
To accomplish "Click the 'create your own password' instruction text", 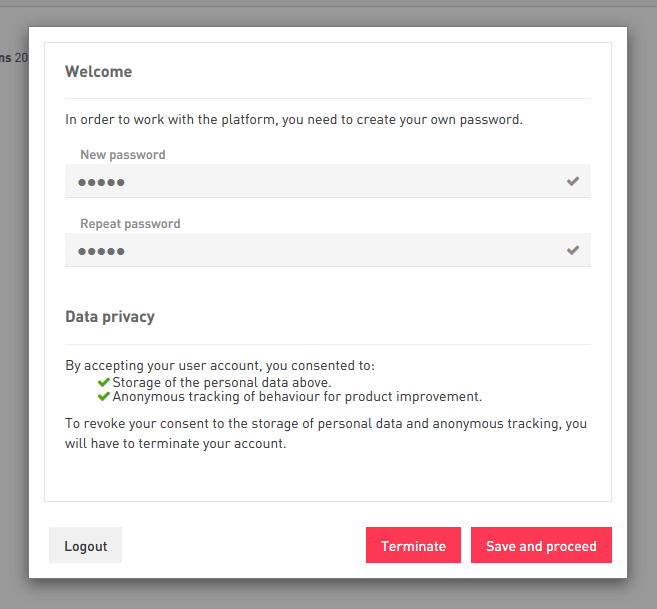I will [x=294, y=120].
